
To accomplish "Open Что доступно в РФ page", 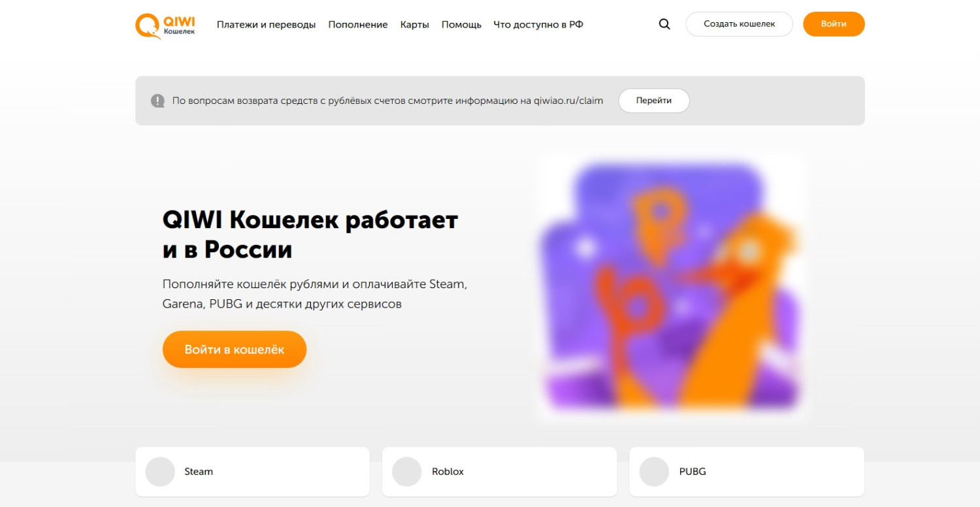I will pyautogui.click(x=538, y=24).
